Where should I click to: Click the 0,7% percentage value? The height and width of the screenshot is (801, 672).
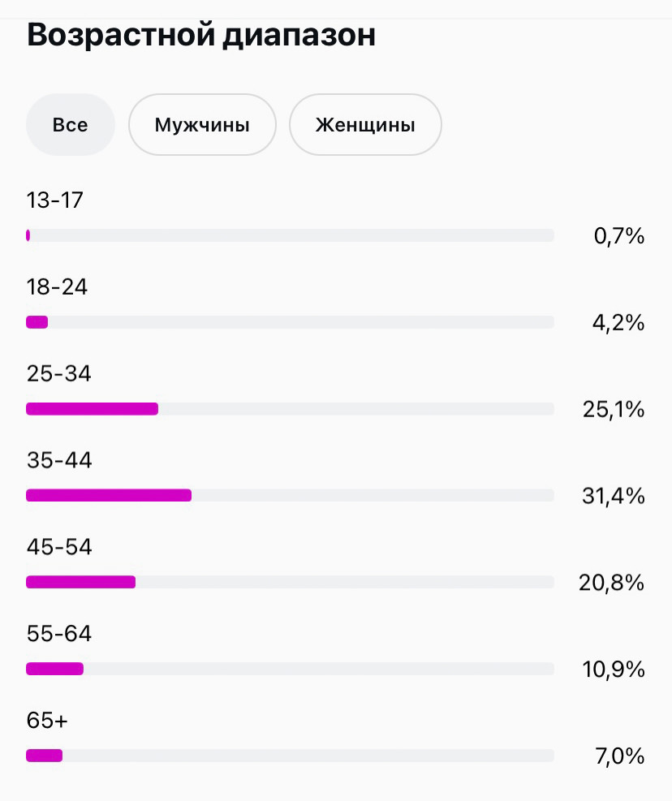click(618, 235)
